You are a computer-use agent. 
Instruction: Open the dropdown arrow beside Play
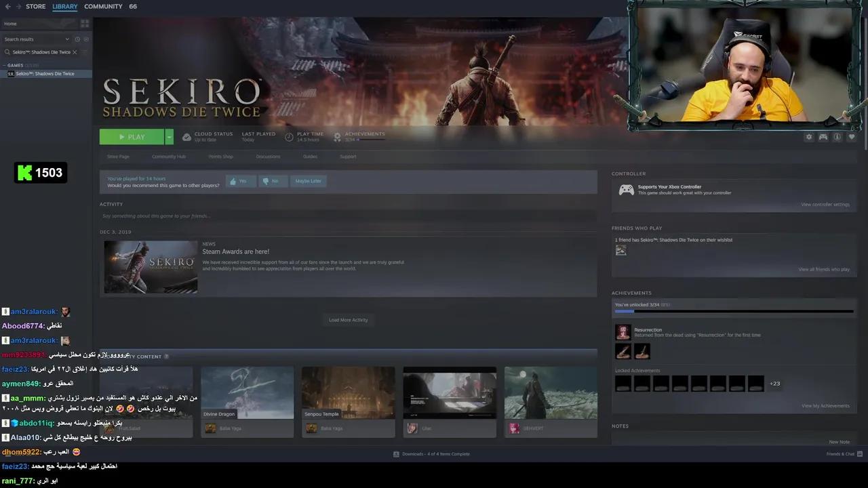tap(169, 137)
